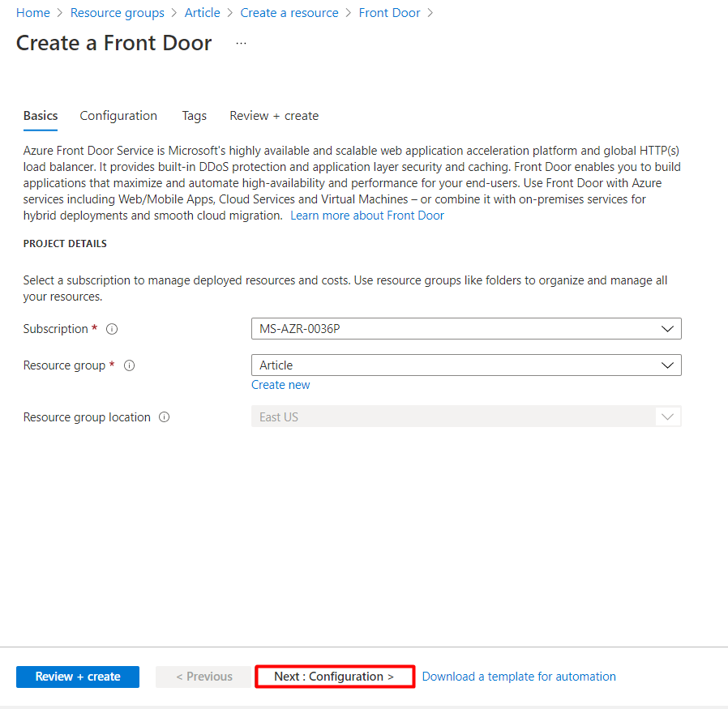The height and width of the screenshot is (709, 728).
Task: Click the Resource group location info icon
Action: point(165,417)
